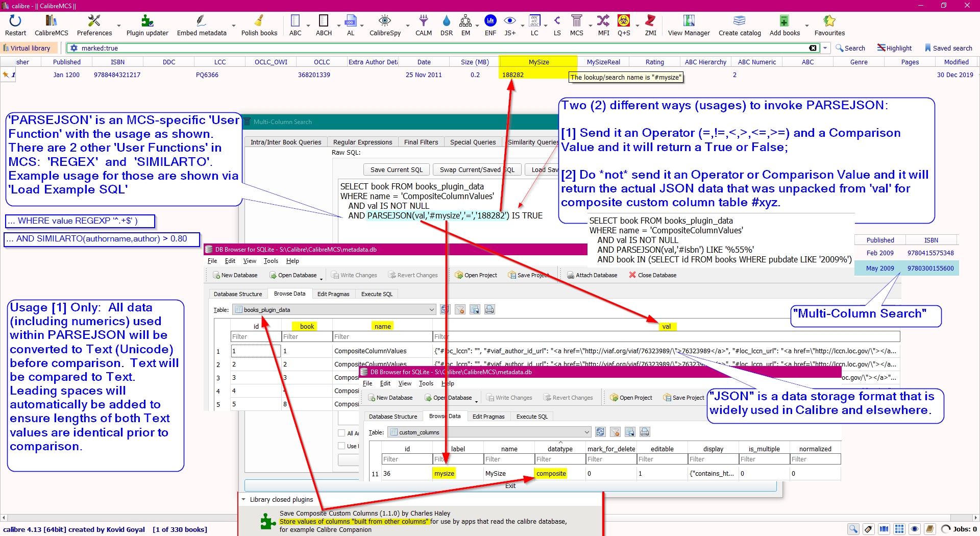This screenshot has height=536, width=980.
Task: Open the CalibreSpy dropdown arrow
Action: pos(408,25)
